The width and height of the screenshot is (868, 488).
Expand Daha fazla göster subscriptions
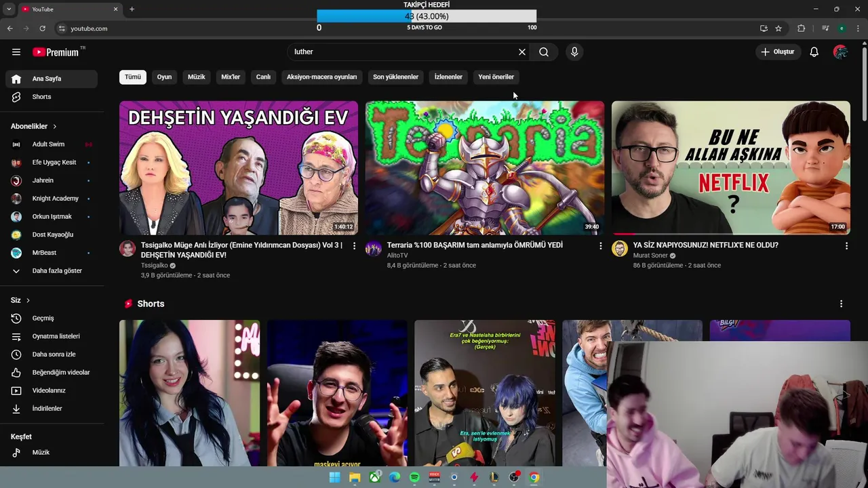(x=52, y=271)
